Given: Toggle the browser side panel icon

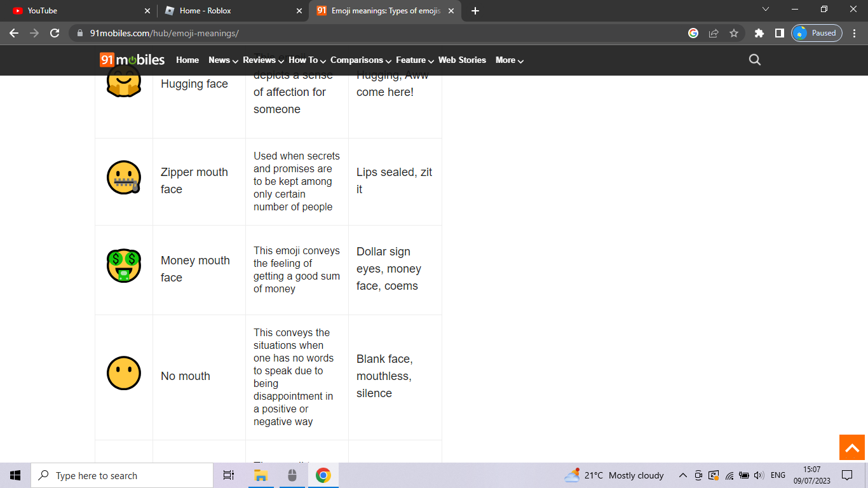Looking at the screenshot, I should [x=780, y=33].
